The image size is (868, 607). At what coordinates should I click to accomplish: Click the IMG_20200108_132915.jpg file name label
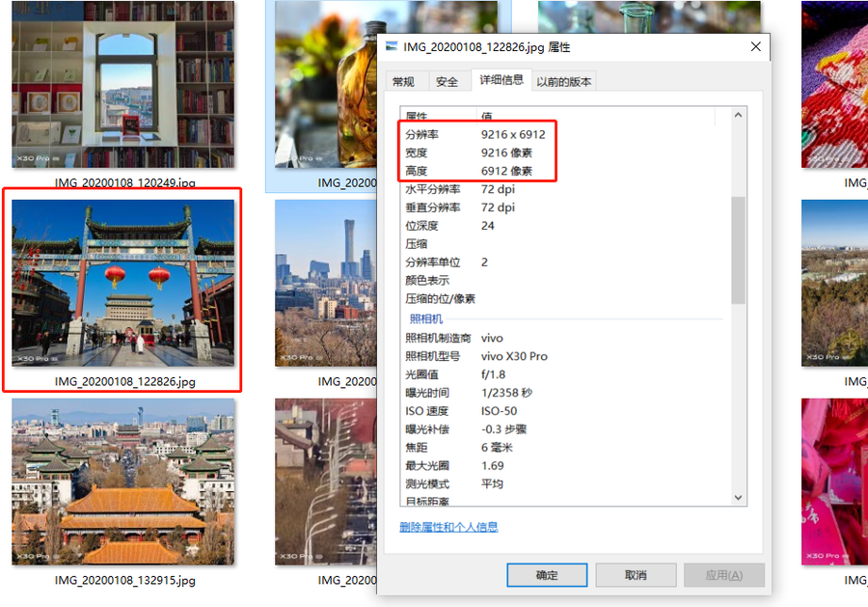pyautogui.click(x=124, y=581)
